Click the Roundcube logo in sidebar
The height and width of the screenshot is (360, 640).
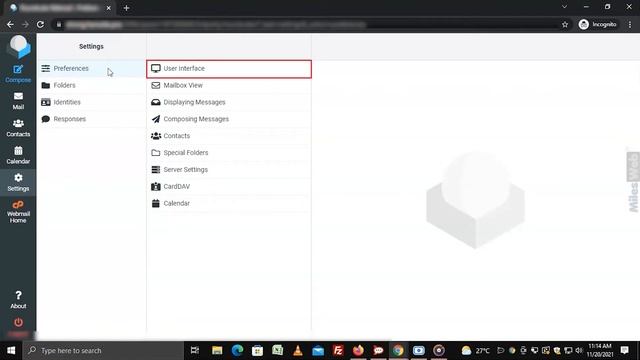coord(19,46)
